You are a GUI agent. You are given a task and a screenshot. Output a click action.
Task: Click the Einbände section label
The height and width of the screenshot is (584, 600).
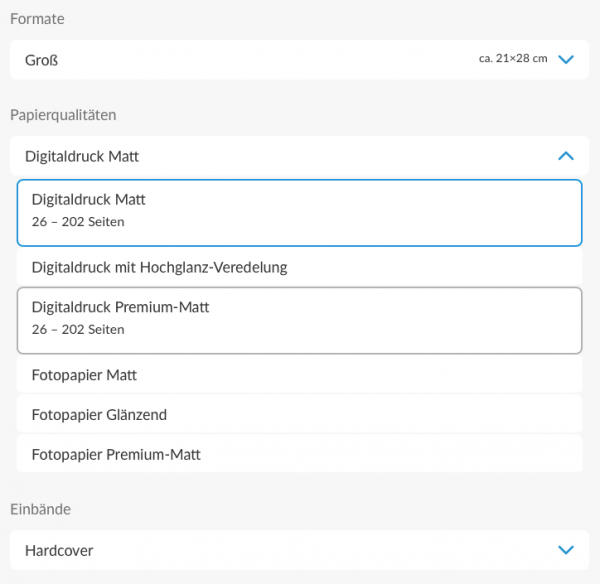[x=41, y=509]
